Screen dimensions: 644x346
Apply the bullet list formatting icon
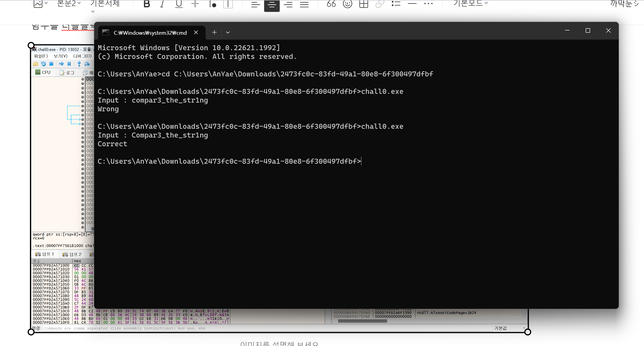396,4
